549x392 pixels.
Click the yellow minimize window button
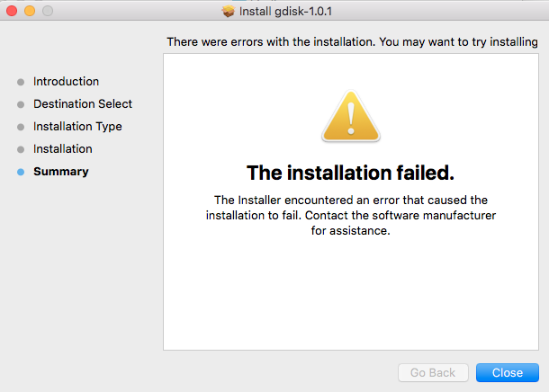(30, 11)
